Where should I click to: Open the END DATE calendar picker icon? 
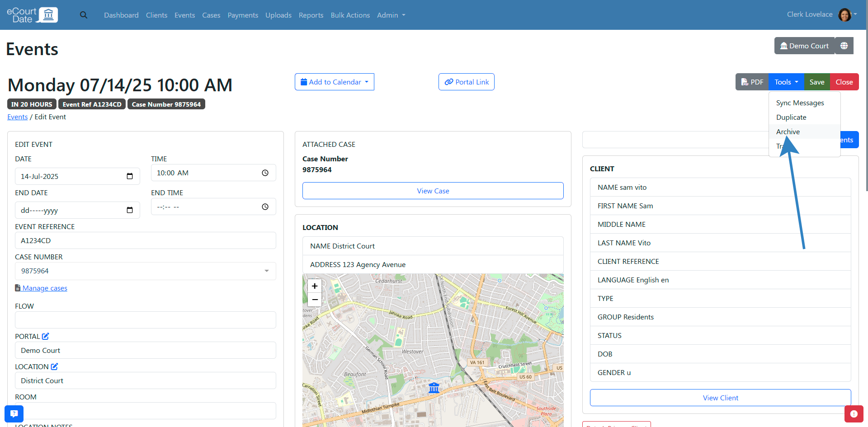click(x=130, y=210)
